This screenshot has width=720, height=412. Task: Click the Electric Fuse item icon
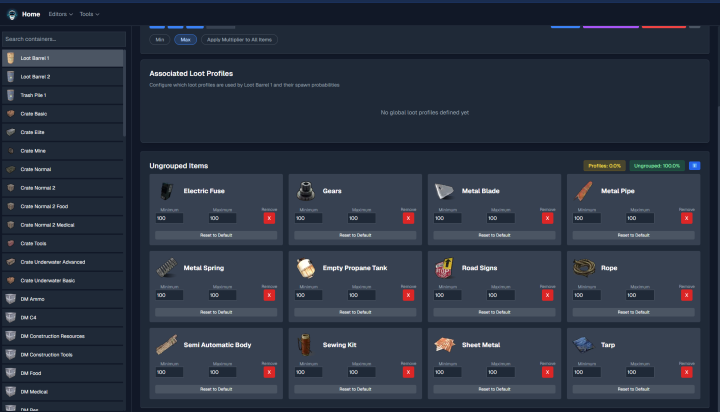pos(166,191)
